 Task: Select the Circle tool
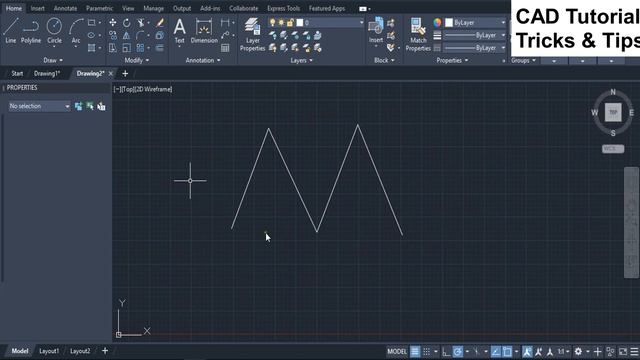click(54, 31)
